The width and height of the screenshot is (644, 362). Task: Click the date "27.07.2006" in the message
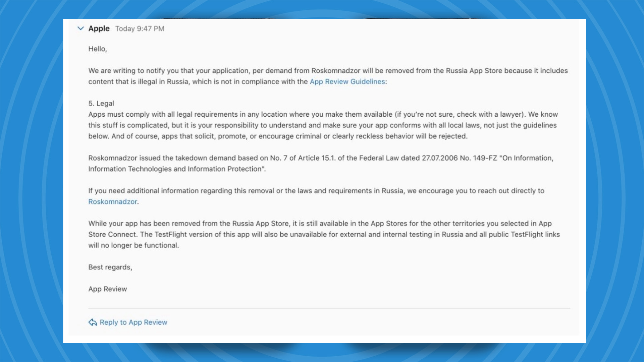pyautogui.click(x=439, y=158)
